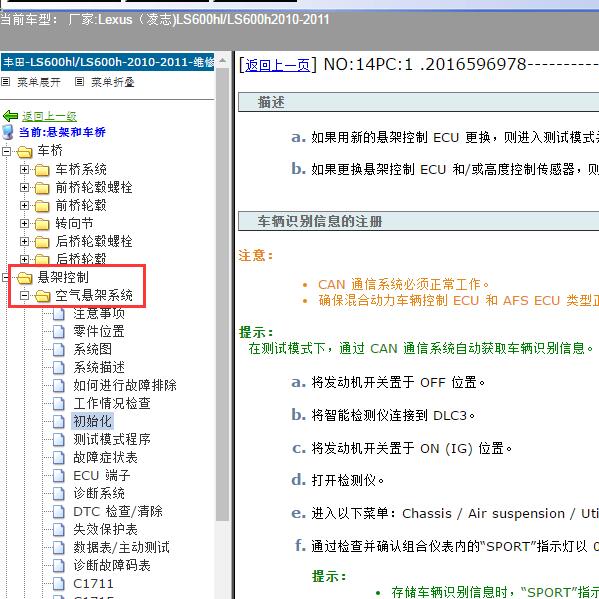Image resolution: width=599 pixels, height=599 pixels.
Task: Click the 前桥轮毂螺栓 folder icon
Action: coord(42,188)
